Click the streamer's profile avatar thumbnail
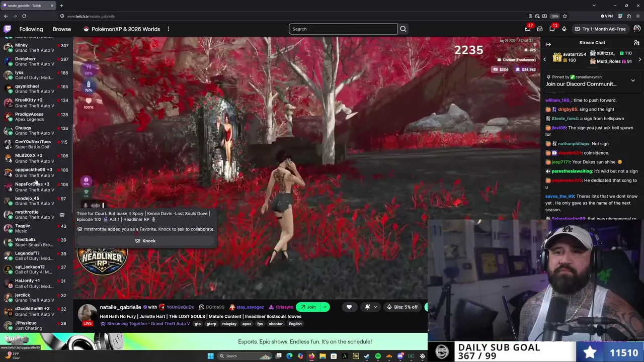644x362 pixels. [x=87, y=314]
